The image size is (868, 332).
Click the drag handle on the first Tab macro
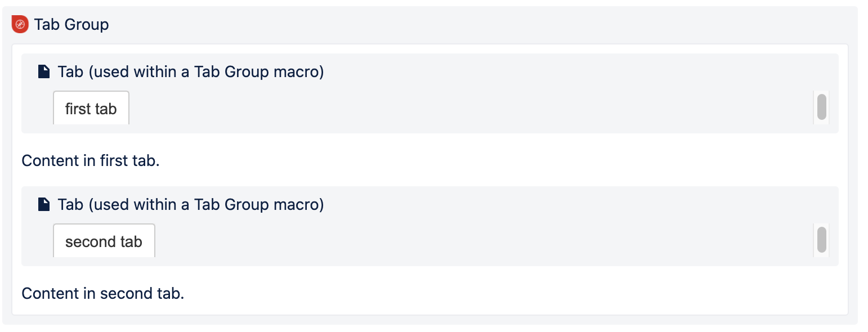[821, 107]
